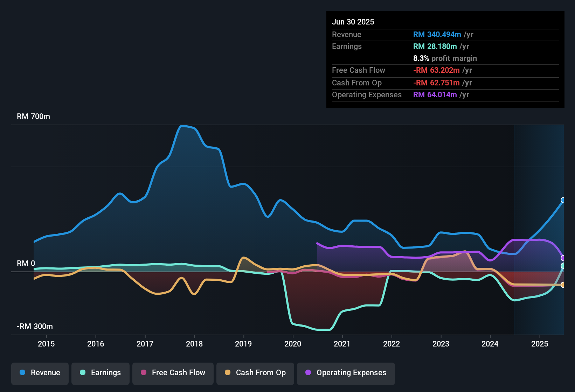Click the teal Earnings legend dot
Viewport: 575px width, 392px height.
pos(82,373)
